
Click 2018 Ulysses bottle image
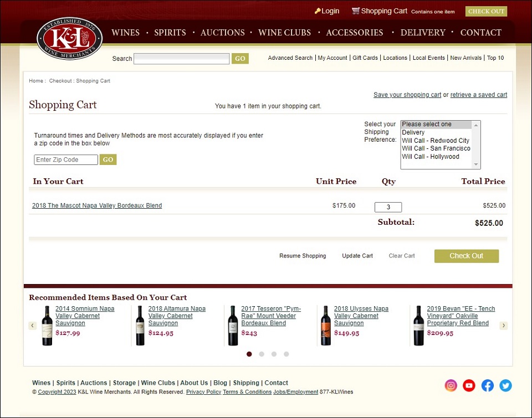326,326
